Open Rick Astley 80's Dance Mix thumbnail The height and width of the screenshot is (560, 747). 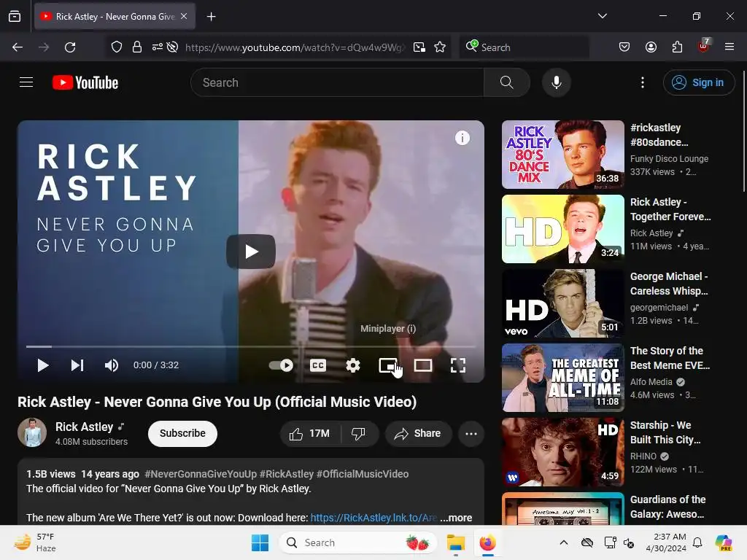(x=562, y=155)
